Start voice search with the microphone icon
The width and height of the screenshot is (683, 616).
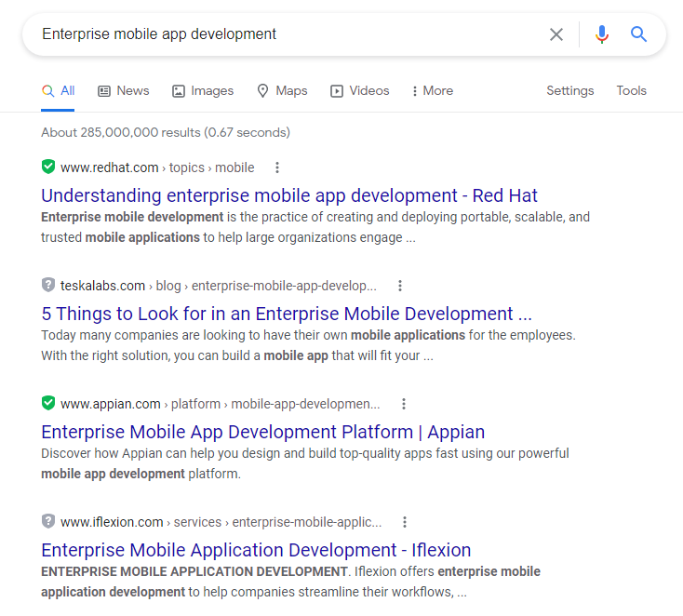[x=602, y=34]
